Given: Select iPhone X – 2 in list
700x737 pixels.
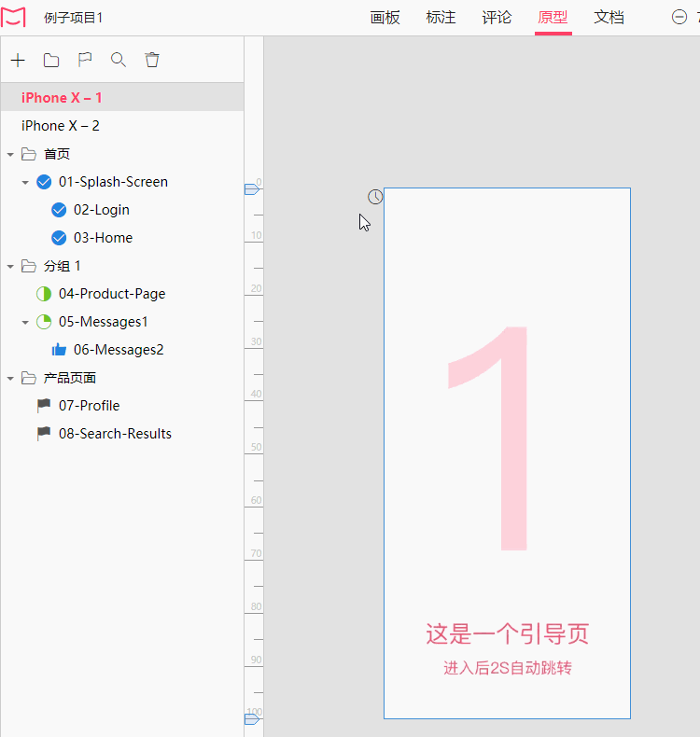Looking at the screenshot, I should [122, 126].
